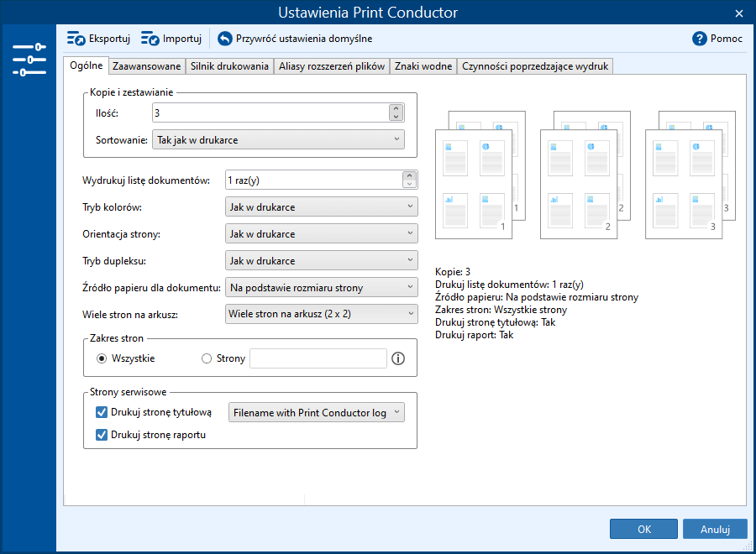The height and width of the screenshot is (554, 756).
Task: Click the Strony page range input field
Action: click(x=318, y=358)
